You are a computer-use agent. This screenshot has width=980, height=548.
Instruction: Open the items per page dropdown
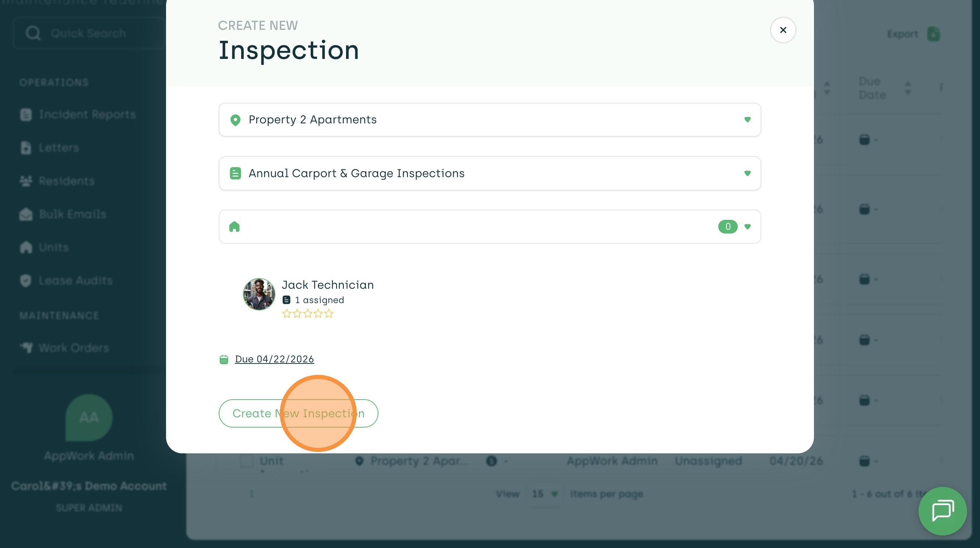[x=544, y=494]
